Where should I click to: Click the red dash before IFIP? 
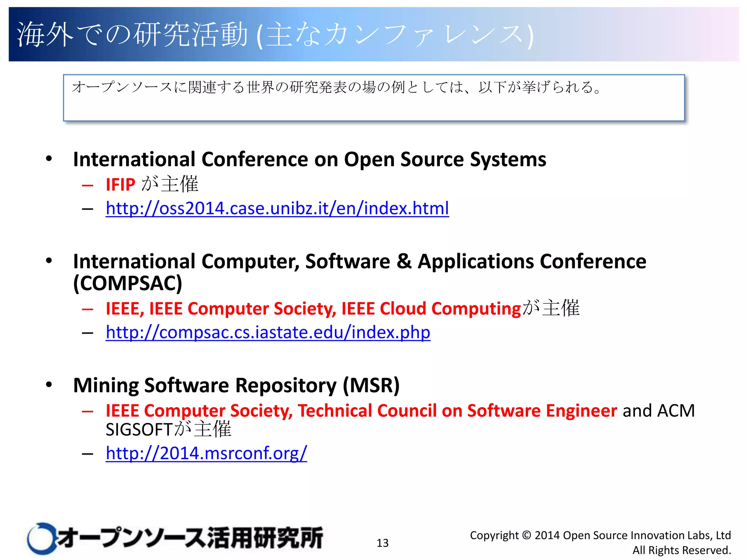click(88, 185)
